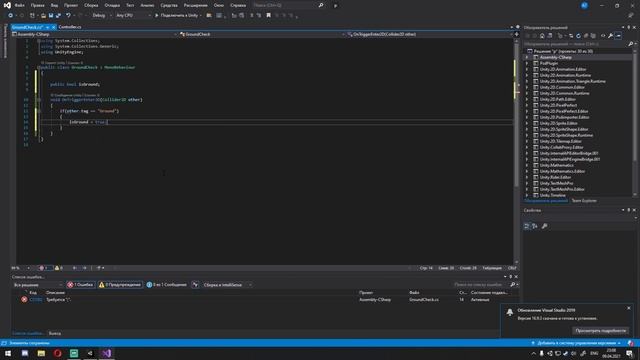Click the error list filter icon
The image size is (640, 360).
point(196,285)
